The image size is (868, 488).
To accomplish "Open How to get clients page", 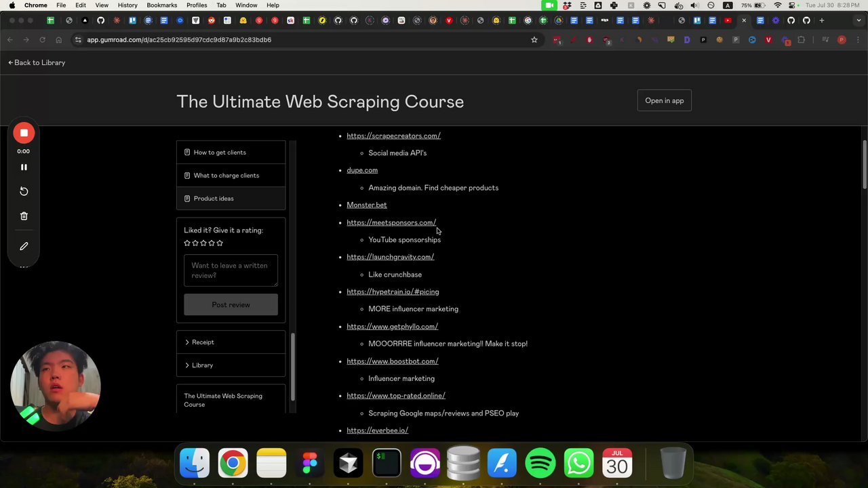I will coord(231,152).
